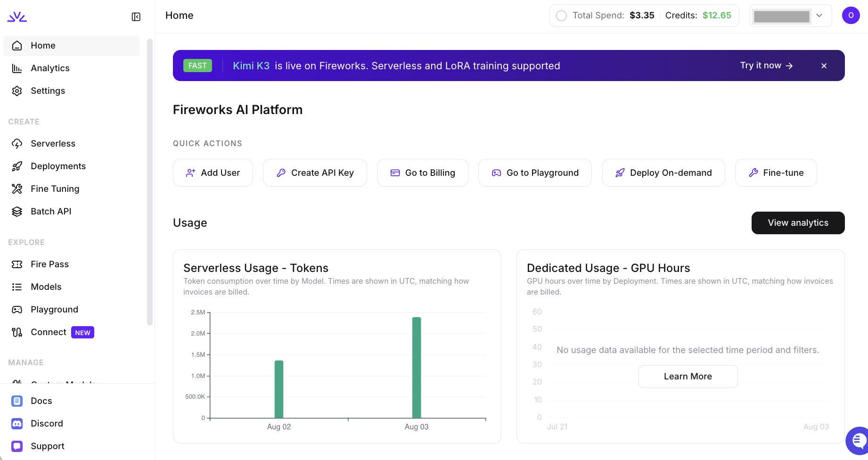Click the Aug 03 token usage bar
Viewport: 868px width, 460px height.
[417, 368]
